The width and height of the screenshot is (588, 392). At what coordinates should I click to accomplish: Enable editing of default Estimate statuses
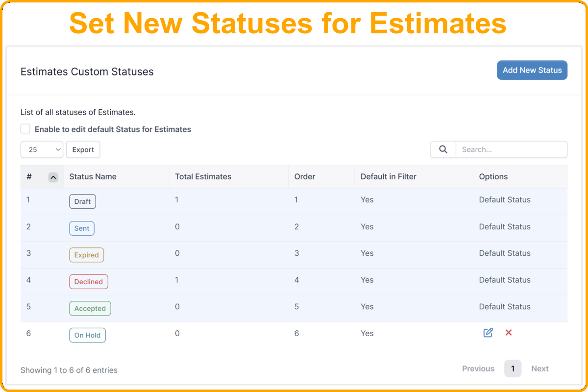25,128
